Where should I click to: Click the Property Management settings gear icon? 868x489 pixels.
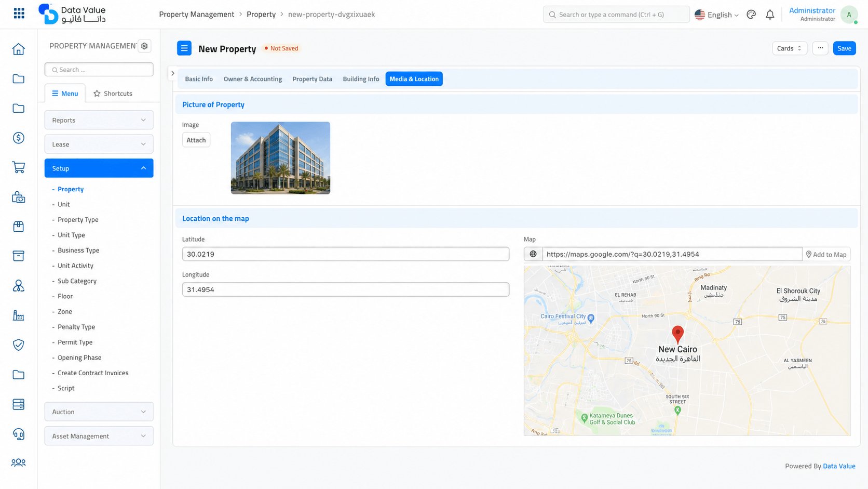tap(144, 46)
